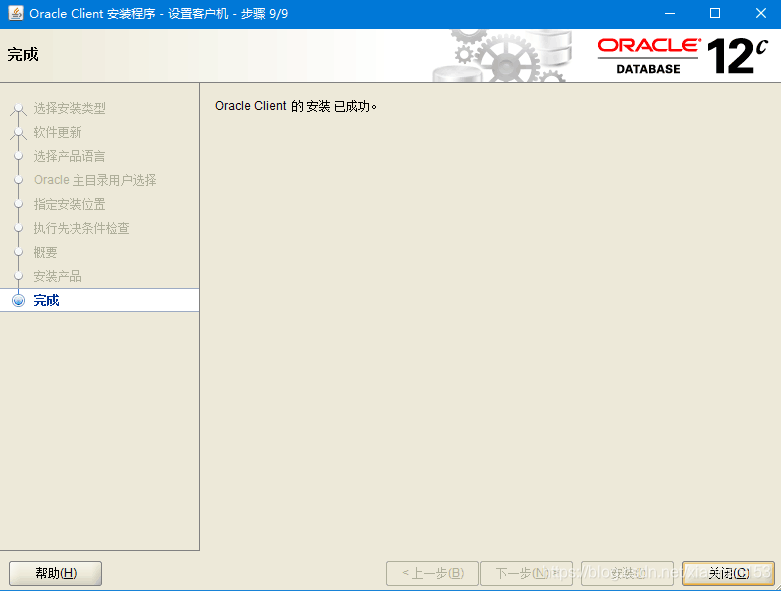Viewport: 781px width, 591px height.
Task: Select the 概要 step
Action: pyautogui.click(x=45, y=252)
